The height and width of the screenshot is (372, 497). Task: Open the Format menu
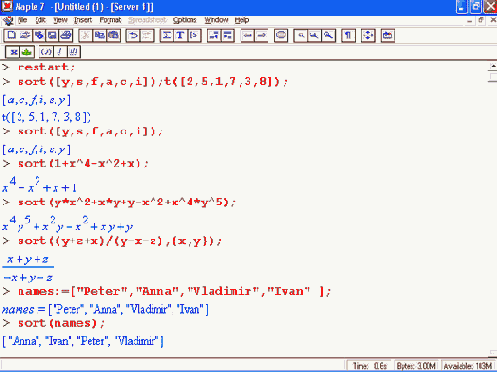tap(110, 20)
